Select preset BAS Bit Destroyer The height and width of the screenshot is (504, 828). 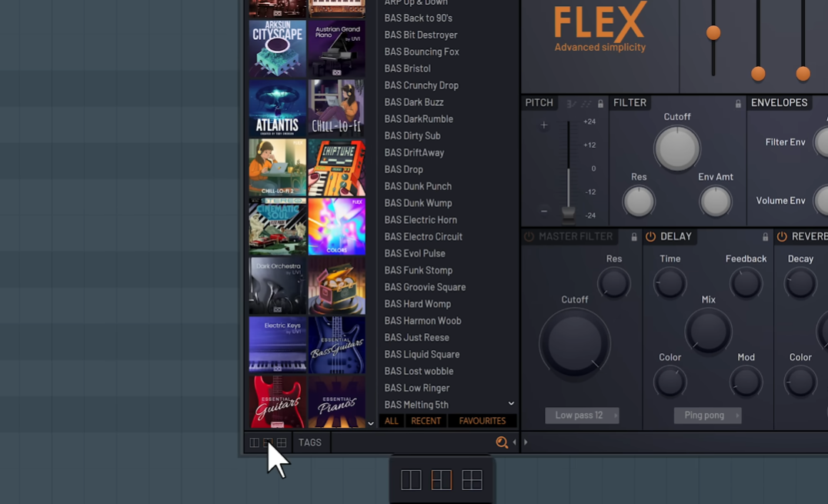click(x=421, y=35)
